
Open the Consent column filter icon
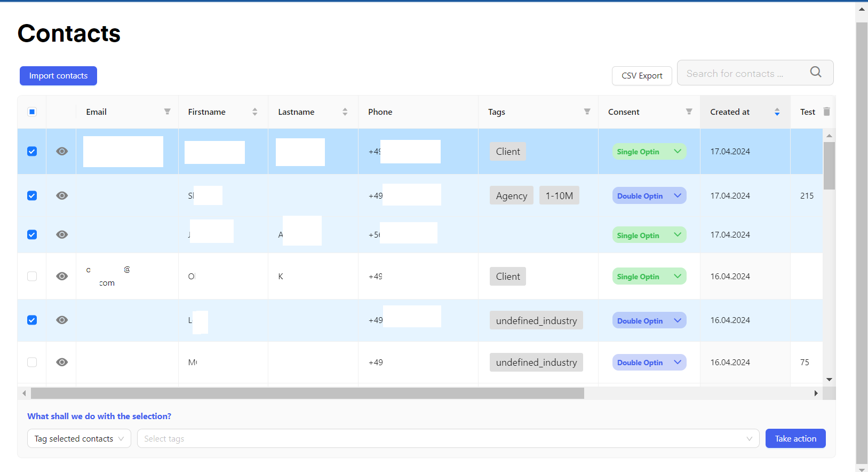pos(689,112)
